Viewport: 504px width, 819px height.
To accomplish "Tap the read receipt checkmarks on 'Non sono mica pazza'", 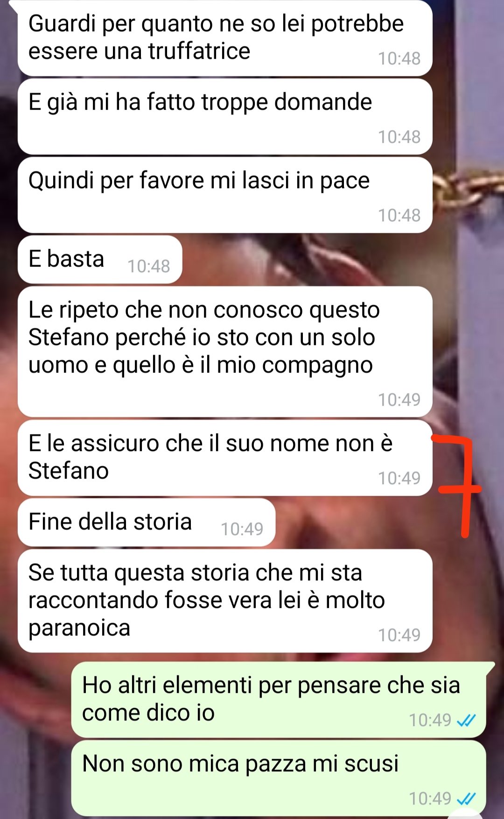I will coord(466,799).
